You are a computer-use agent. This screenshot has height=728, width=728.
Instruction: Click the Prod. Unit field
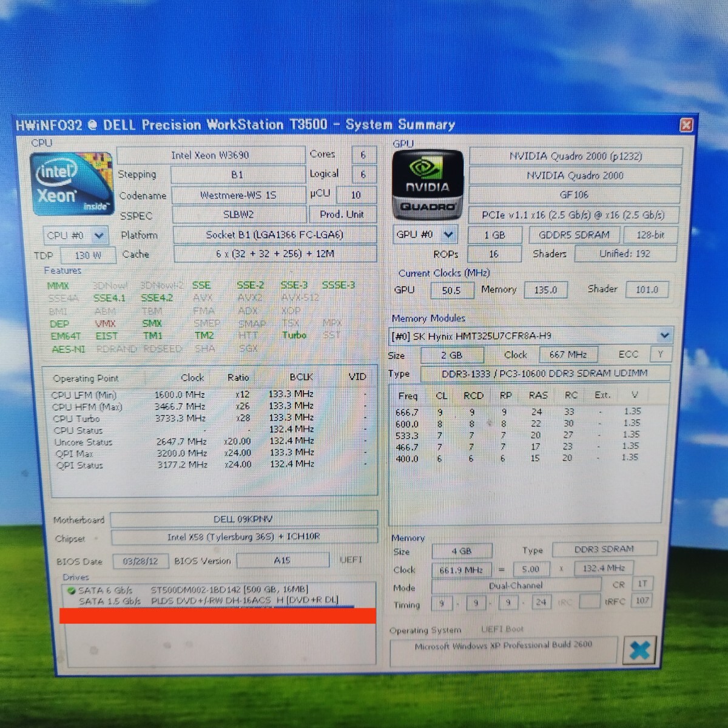pos(342,214)
